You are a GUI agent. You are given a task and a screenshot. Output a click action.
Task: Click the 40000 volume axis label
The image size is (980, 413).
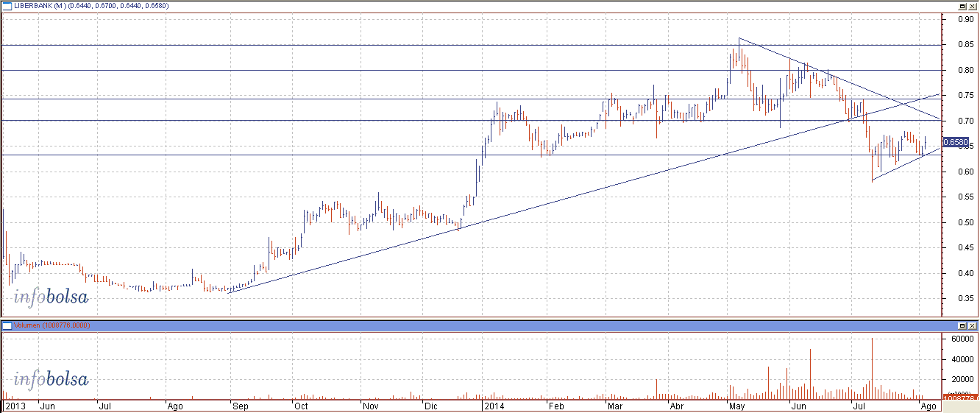click(961, 359)
